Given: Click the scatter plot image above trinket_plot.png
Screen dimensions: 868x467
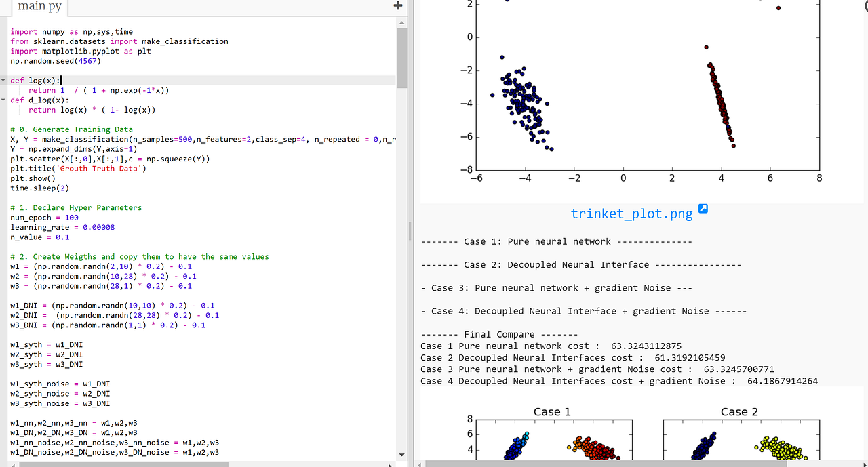Looking at the screenshot, I should 644,95.
